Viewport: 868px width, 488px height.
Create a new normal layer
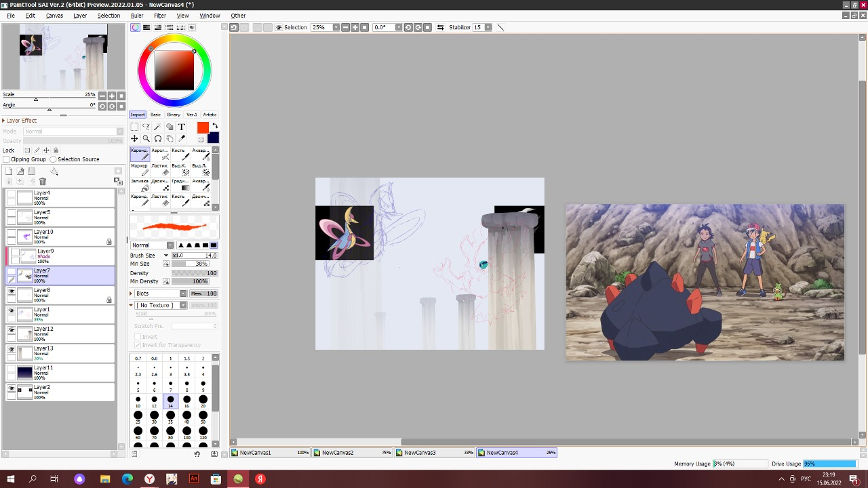pyautogui.click(x=9, y=171)
